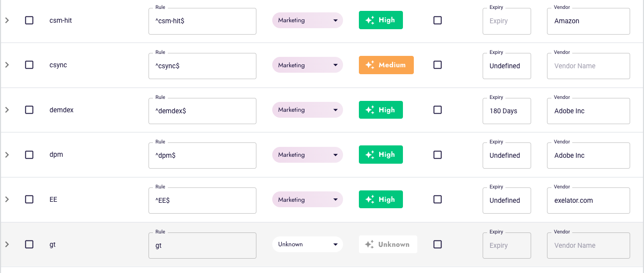This screenshot has height=273, width=644.
Task: Click the sparkle High badge for demdex
Action: [x=381, y=110]
